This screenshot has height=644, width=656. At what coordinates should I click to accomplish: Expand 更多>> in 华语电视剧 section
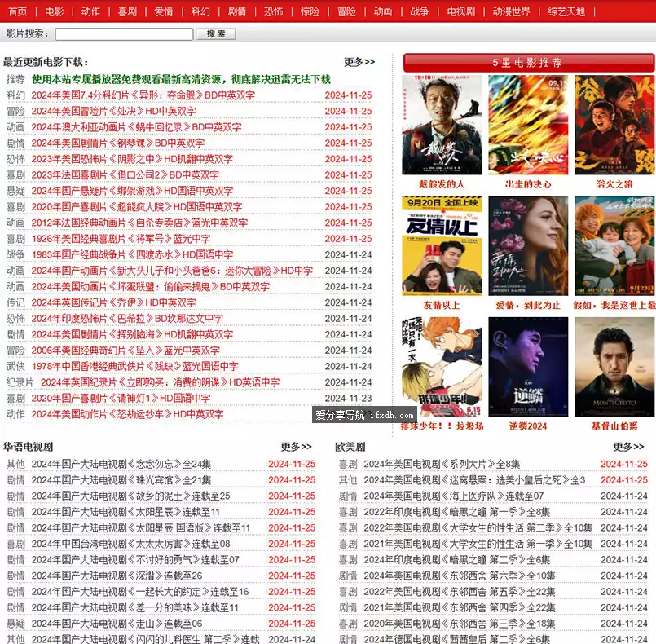[x=296, y=447]
